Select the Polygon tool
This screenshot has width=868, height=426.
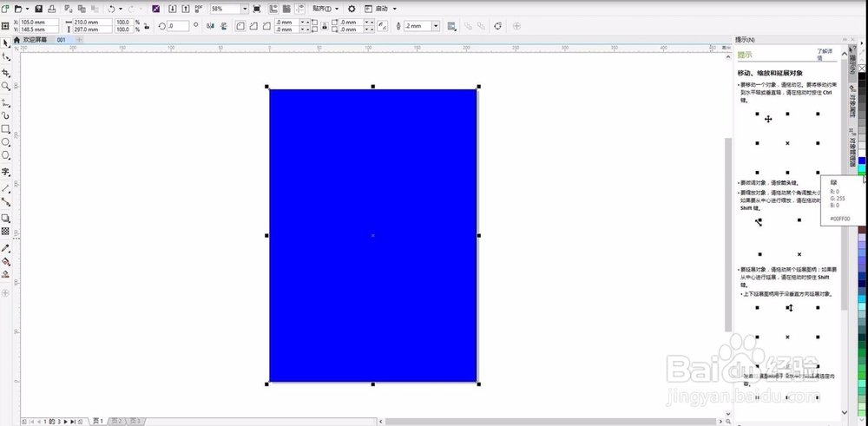tap(5, 155)
